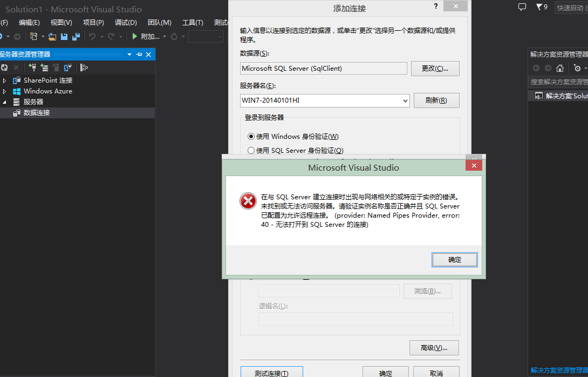Open the 团队(M) menu
This screenshot has width=588, height=377.
(159, 23)
